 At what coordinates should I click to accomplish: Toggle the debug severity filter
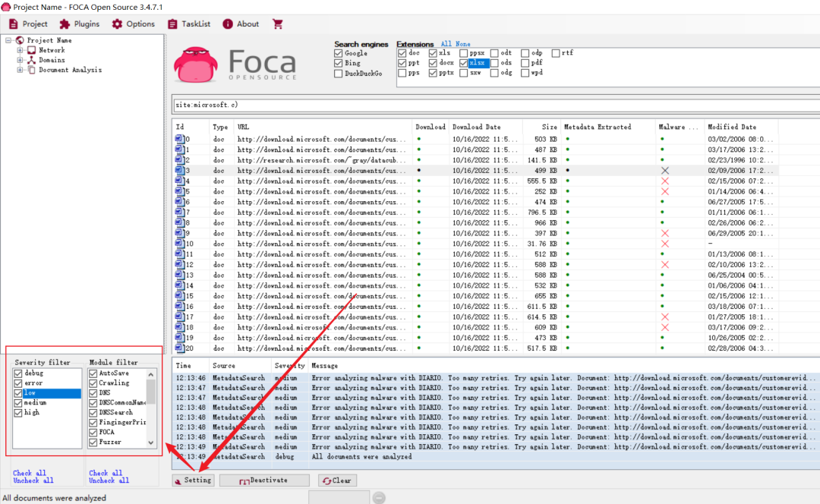18,373
